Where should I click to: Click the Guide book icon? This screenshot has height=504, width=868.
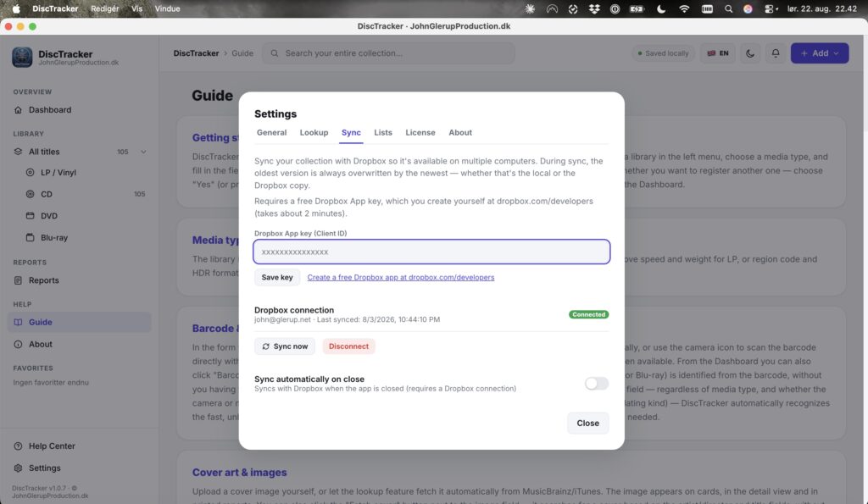(19, 322)
